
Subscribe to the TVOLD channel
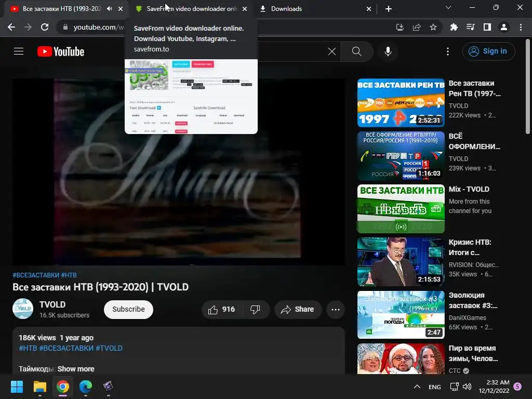129,310
